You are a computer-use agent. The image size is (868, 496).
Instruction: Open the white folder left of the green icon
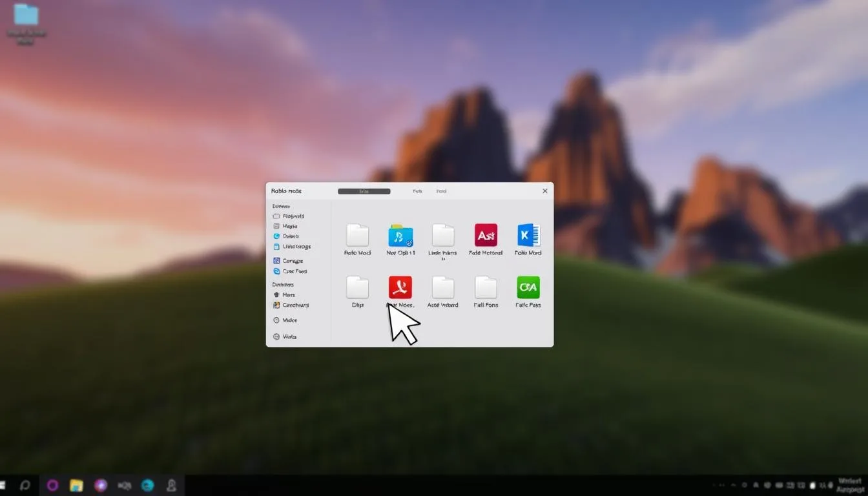[x=486, y=287]
